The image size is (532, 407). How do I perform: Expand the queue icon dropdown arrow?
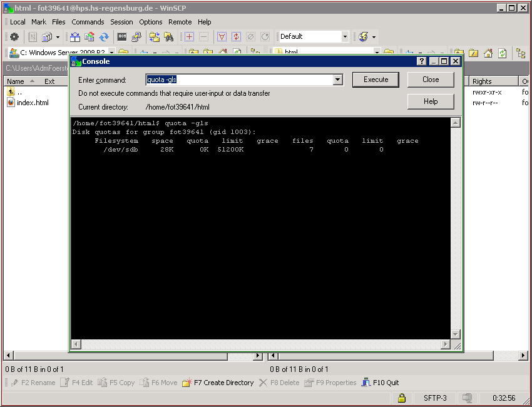[58, 37]
